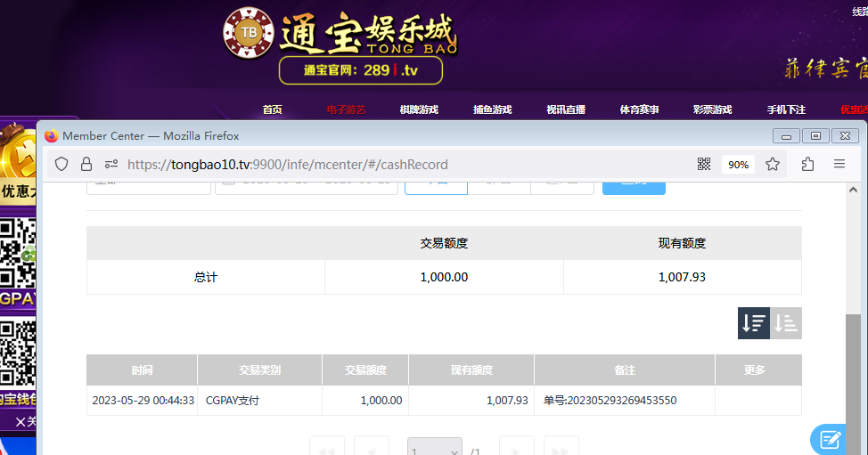
Task: Open the 电子游艺 menu item
Action: click(346, 110)
